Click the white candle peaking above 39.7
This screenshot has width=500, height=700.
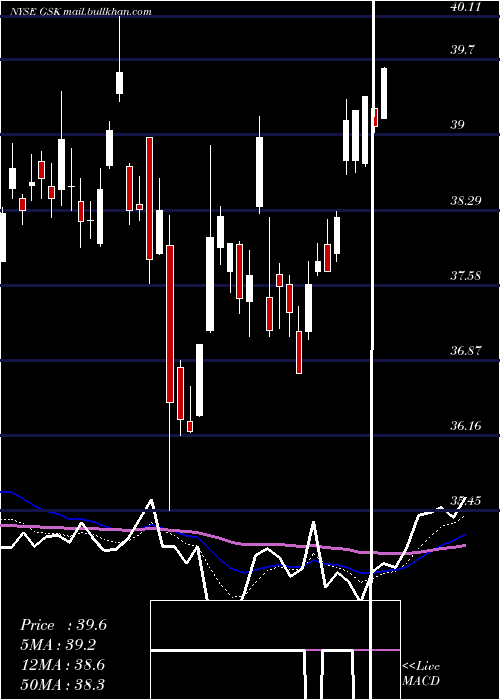(x=119, y=83)
